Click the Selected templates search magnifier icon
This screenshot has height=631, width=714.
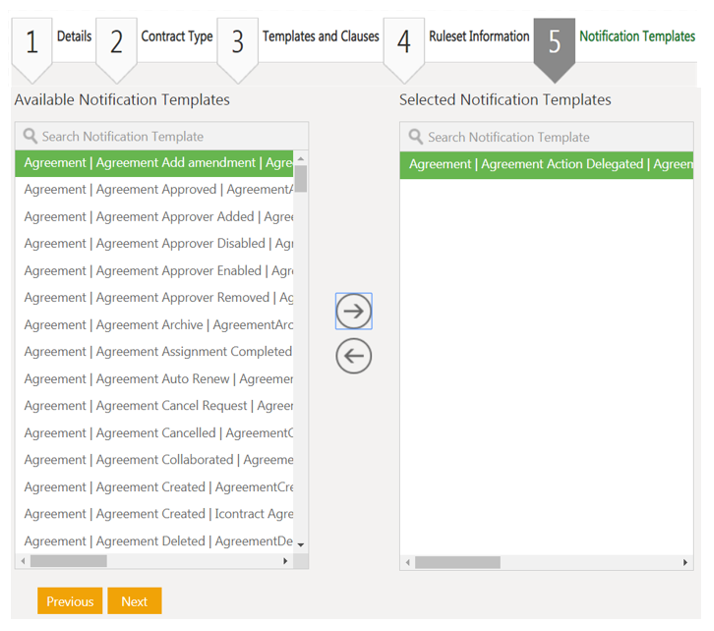[416, 137]
